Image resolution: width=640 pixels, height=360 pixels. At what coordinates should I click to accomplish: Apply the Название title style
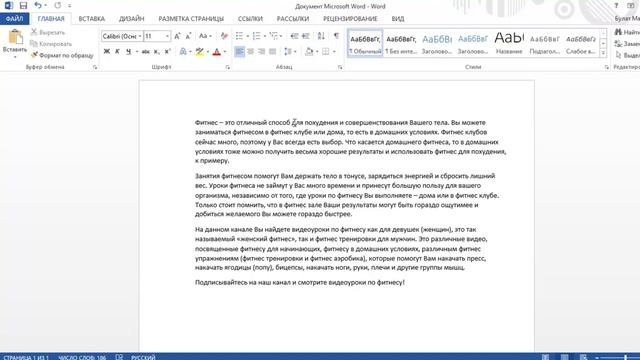coord(509,43)
